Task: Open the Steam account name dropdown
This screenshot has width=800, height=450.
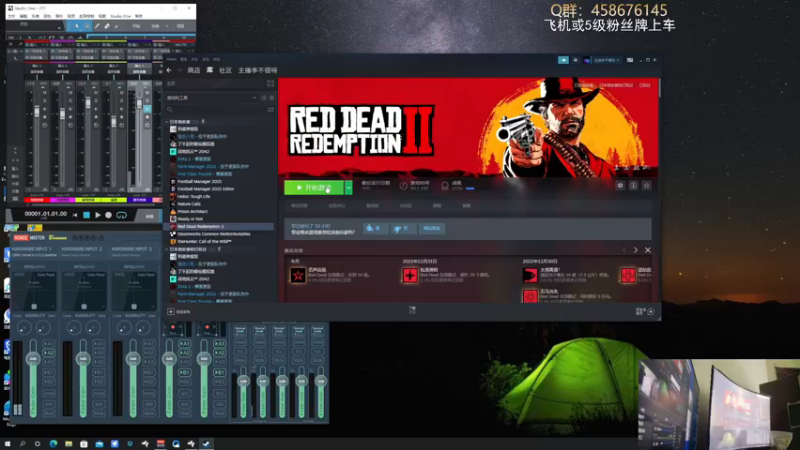Action: (606, 60)
